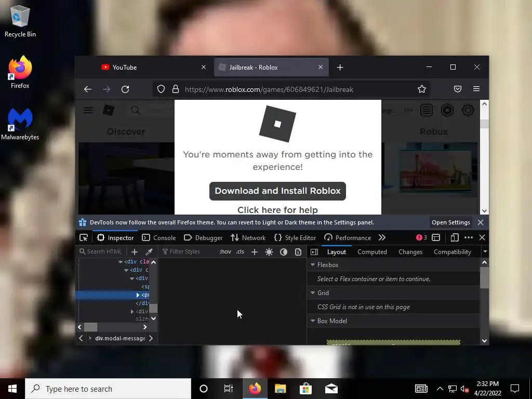Collapse the Grid section

313,293
